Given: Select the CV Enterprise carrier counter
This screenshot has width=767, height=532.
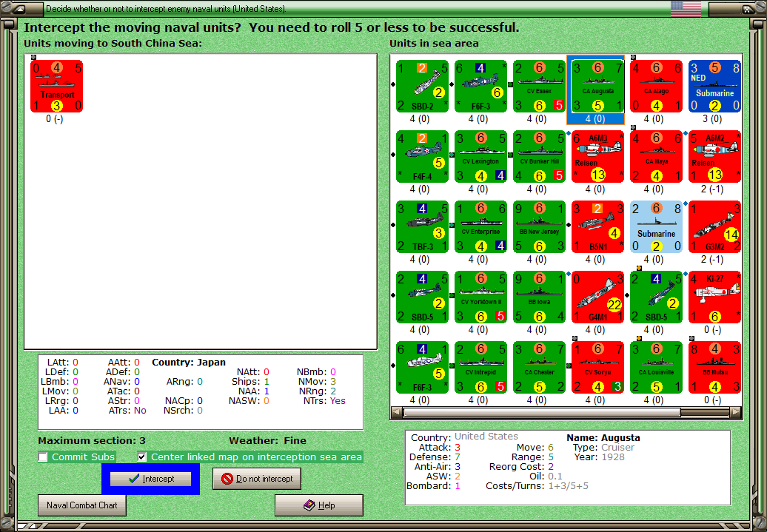Looking at the screenshot, I should [x=480, y=227].
